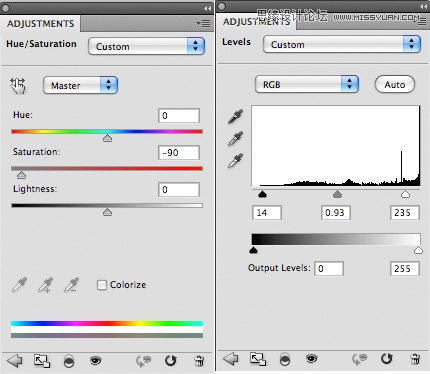
Task: Click the Output Levels field showing 255
Action: [x=405, y=268]
